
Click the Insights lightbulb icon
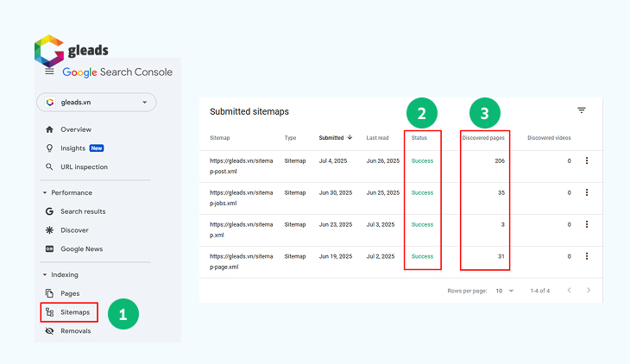(x=49, y=148)
